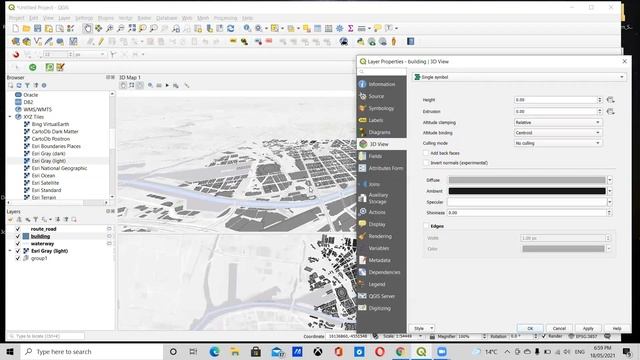The height and width of the screenshot is (360, 640).
Task: Open the Style dropdown button
Action: [422, 328]
